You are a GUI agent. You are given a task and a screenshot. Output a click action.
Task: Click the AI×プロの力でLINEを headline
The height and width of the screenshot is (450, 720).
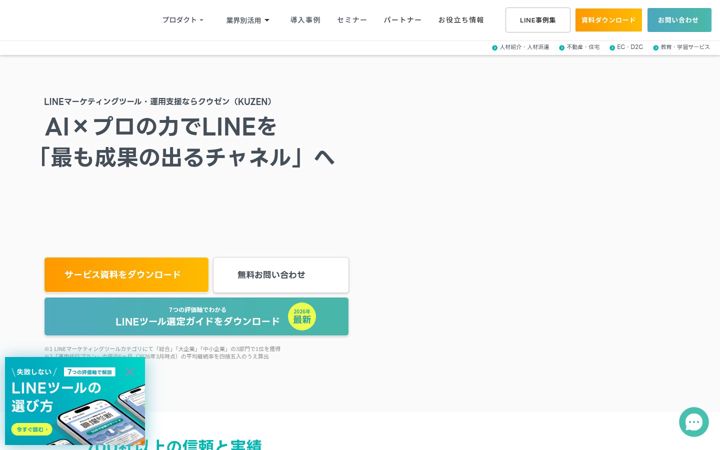pyautogui.click(x=161, y=127)
